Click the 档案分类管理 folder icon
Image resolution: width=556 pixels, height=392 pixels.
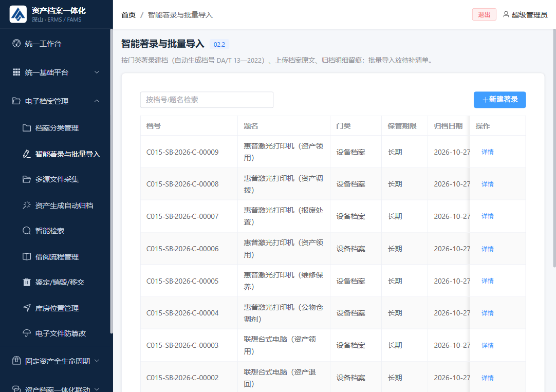click(27, 127)
